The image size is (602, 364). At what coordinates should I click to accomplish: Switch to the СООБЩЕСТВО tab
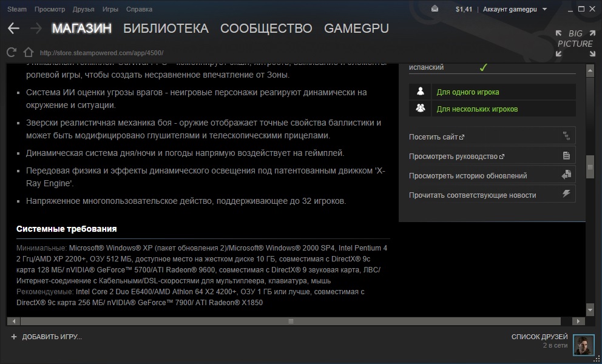pyautogui.click(x=266, y=29)
